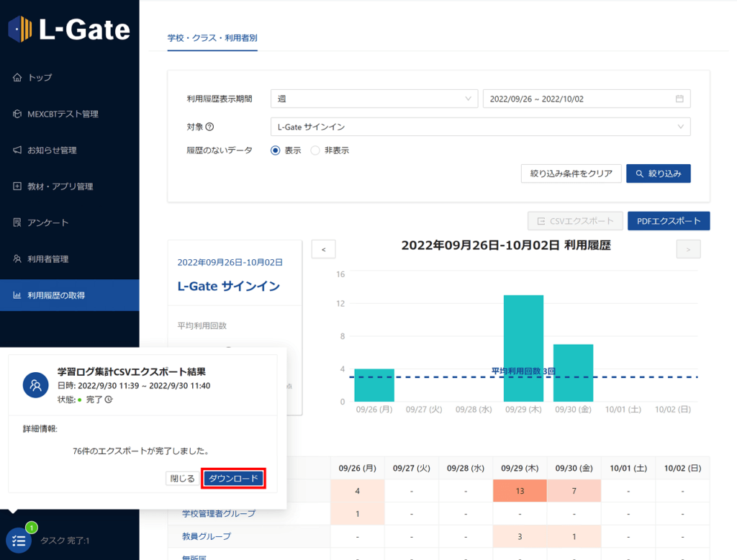Click the 09/28 (水) table column header
Screen dimensions: 737x560
[466, 469]
